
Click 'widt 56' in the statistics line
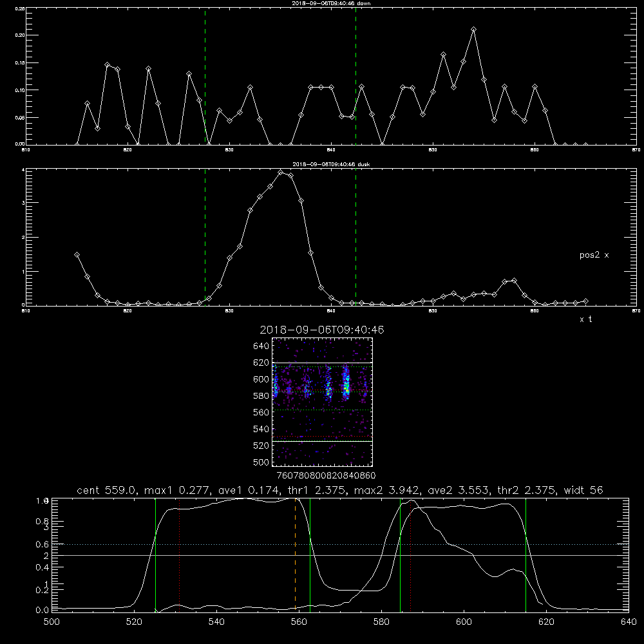(x=583, y=490)
